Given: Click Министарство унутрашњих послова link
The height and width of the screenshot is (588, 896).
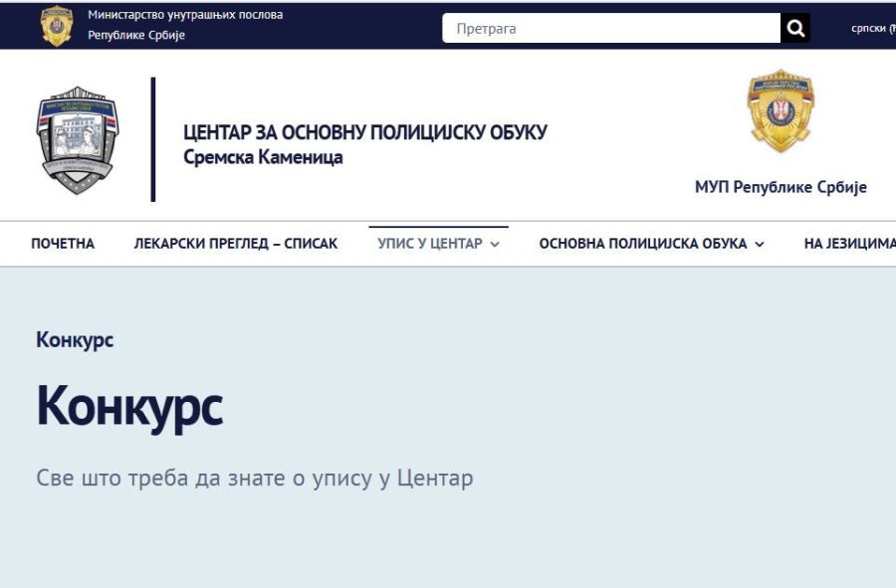Looking at the screenshot, I should (x=185, y=15).
